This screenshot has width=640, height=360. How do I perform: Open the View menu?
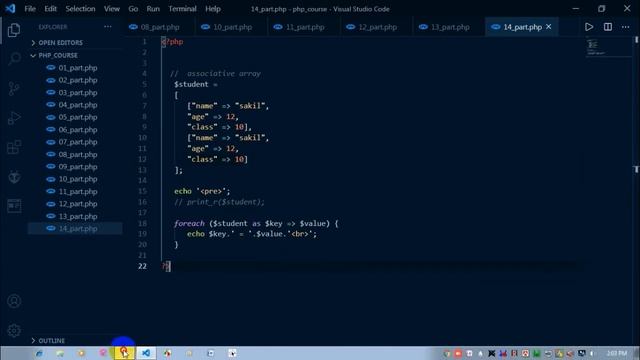click(x=111, y=9)
